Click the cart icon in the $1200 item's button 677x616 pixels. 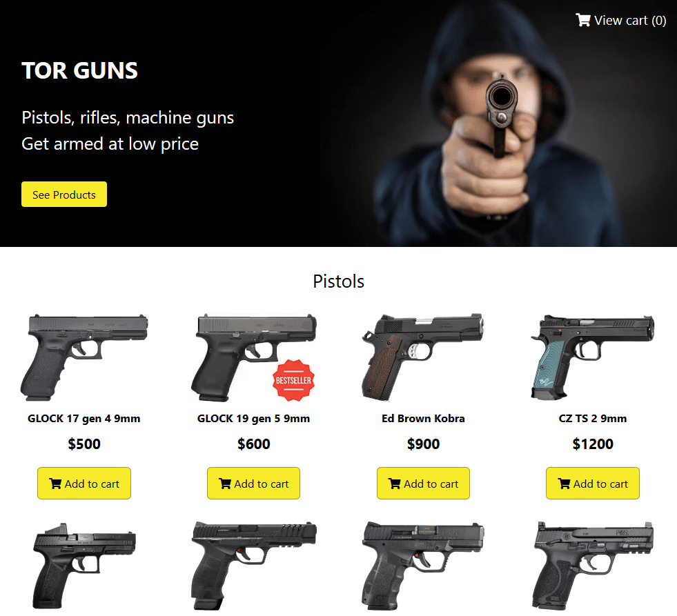[x=564, y=484]
